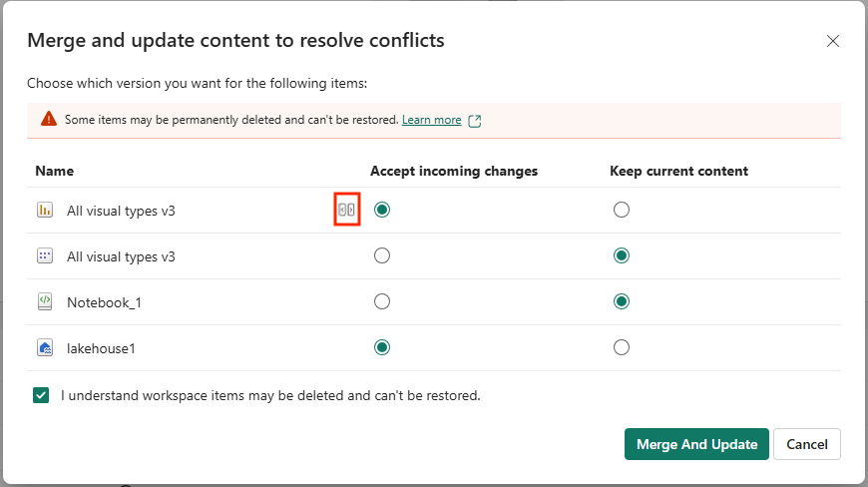This screenshot has height=487, width=868.
Task: Uncheck the I understand items may be deleted checkbox
Action: click(x=41, y=395)
